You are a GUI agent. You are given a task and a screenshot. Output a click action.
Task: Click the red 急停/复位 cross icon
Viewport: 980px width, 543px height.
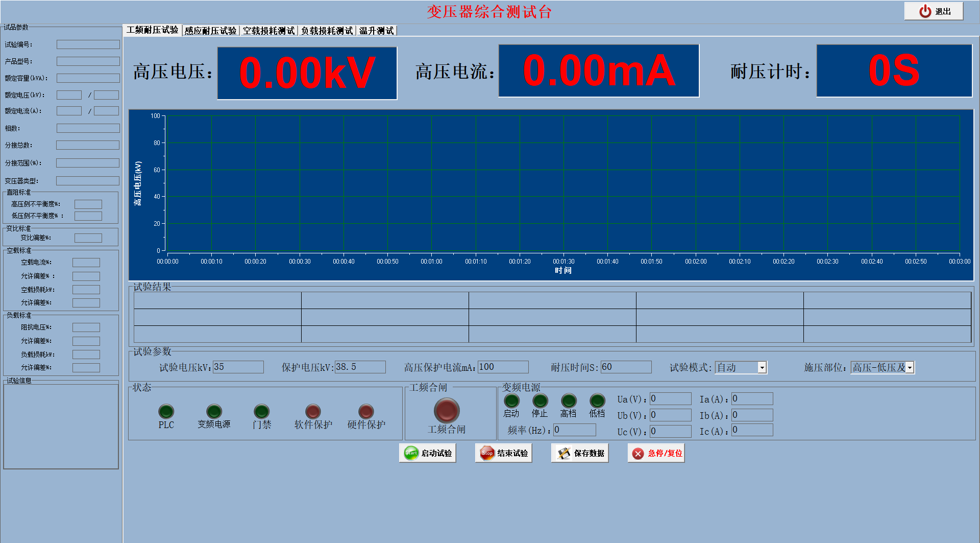[639, 454]
